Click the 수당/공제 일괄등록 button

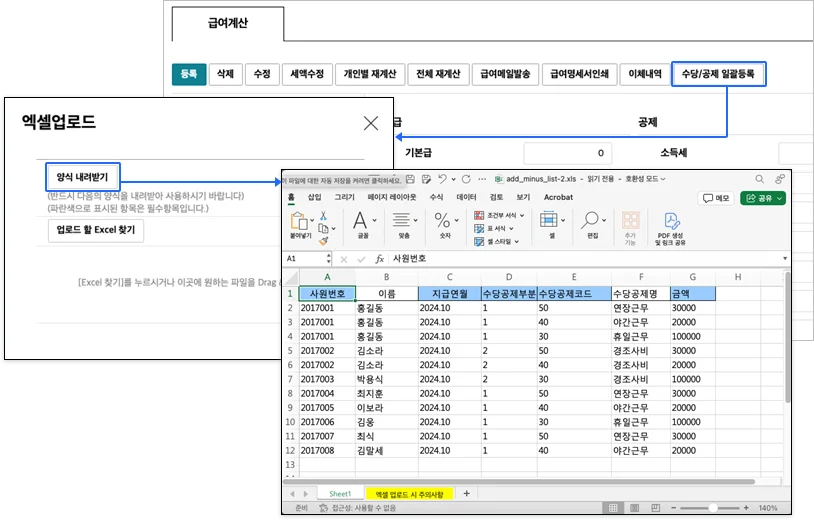718,73
